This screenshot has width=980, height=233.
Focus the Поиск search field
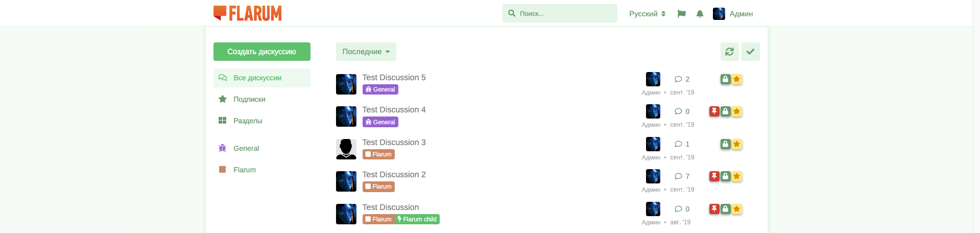560,13
